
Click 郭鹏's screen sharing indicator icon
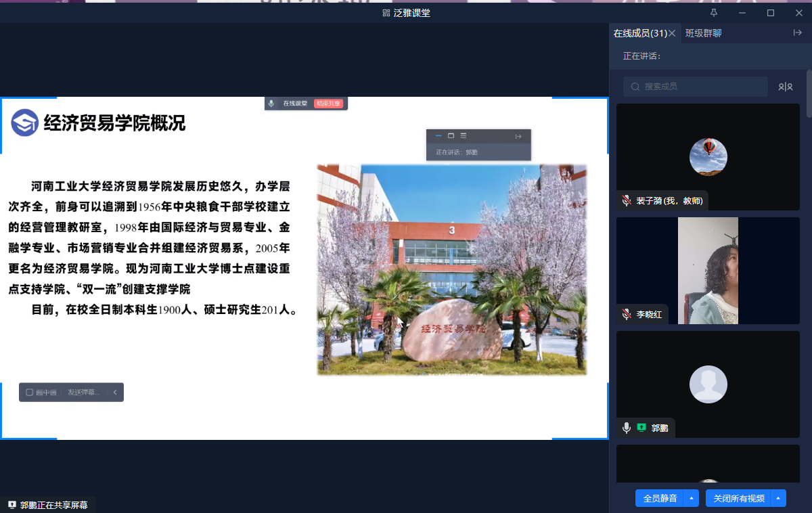click(x=641, y=428)
